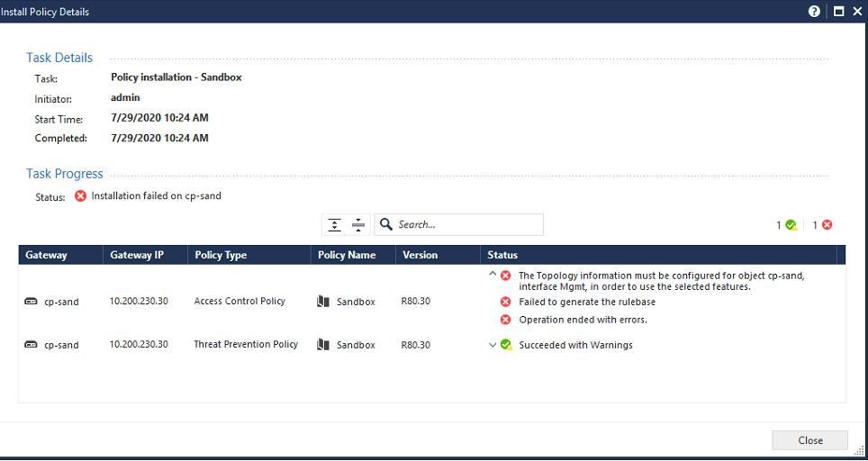
Task: Click the collapse all rows icon
Action: point(358,225)
